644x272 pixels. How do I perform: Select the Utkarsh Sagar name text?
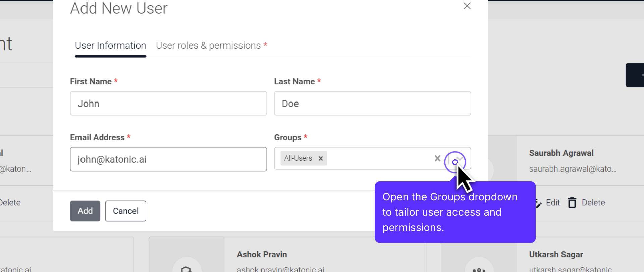(x=556, y=255)
